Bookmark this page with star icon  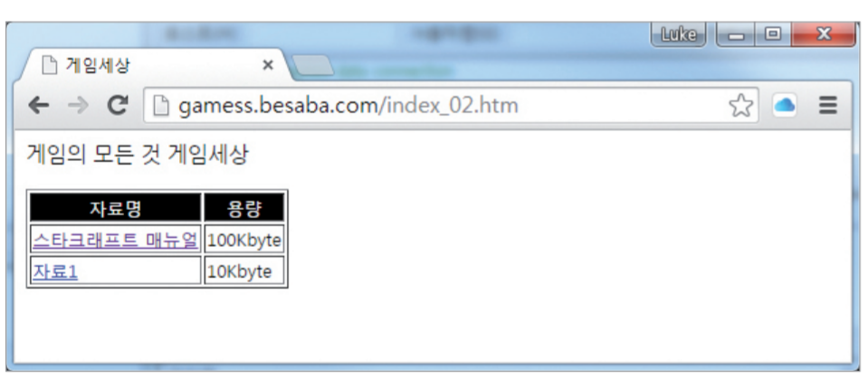pyautogui.click(x=740, y=105)
